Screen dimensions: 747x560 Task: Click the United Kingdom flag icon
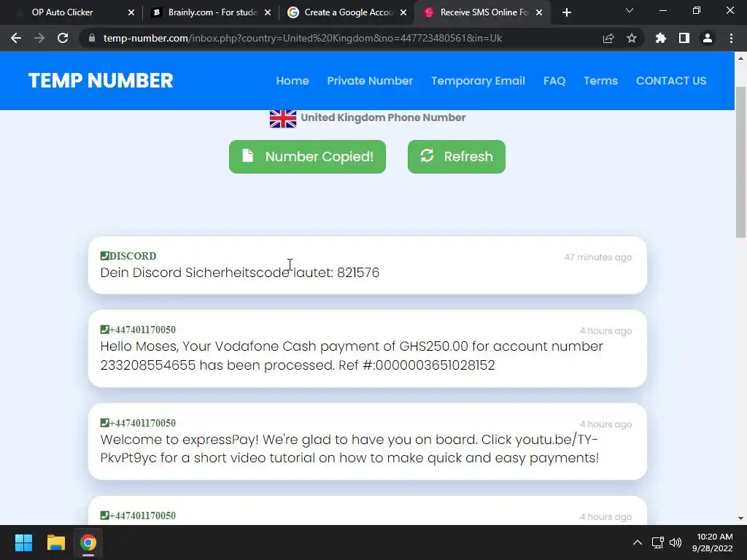pyautogui.click(x=283, y=119)
